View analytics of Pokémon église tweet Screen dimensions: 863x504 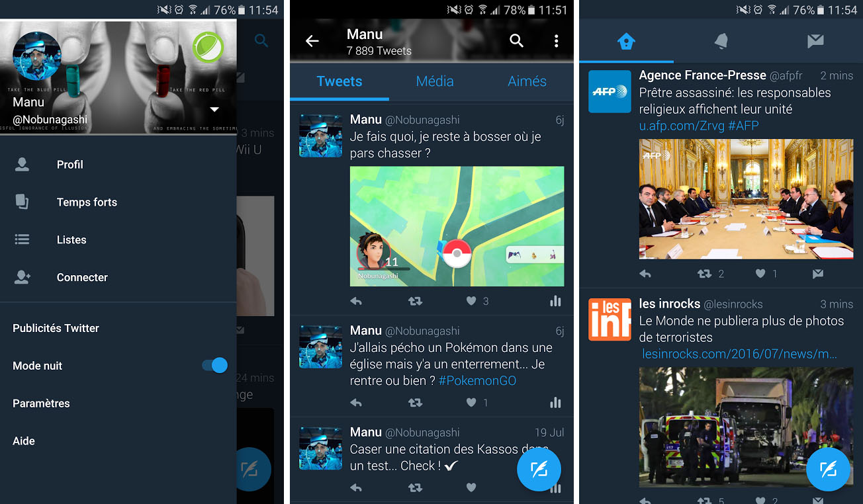(555, 402)
